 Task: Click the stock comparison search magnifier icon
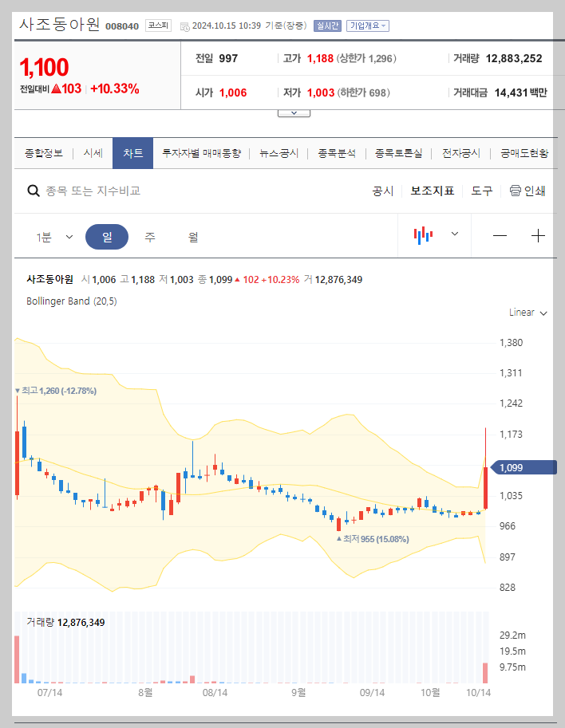[33, 191]
